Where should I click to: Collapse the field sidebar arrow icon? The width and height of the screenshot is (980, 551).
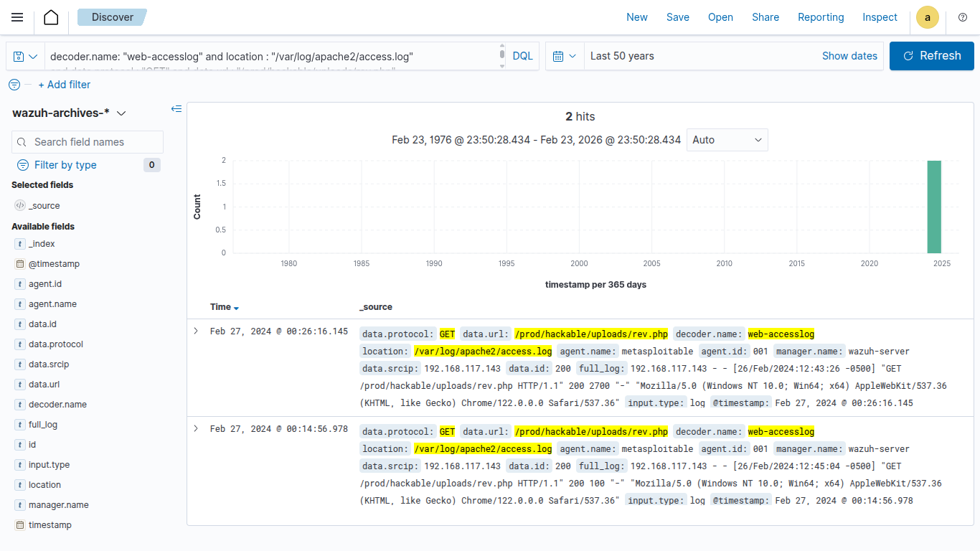[176, 109]
